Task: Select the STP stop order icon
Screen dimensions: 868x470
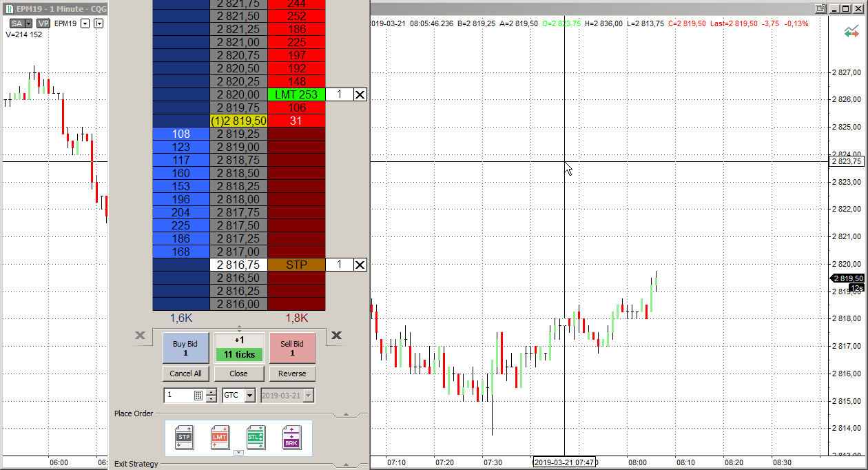Action: 184,438
